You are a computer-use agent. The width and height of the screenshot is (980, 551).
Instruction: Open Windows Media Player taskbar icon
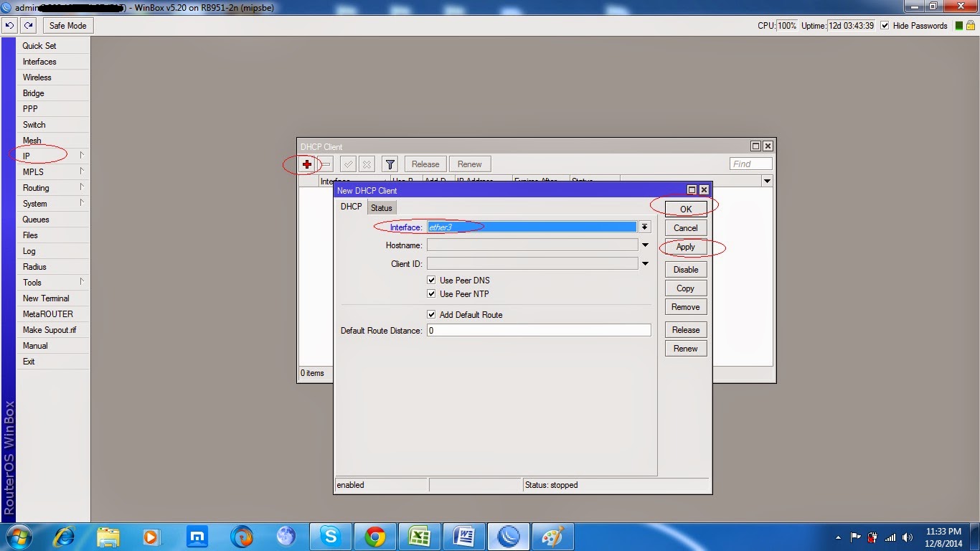[151, 537]
